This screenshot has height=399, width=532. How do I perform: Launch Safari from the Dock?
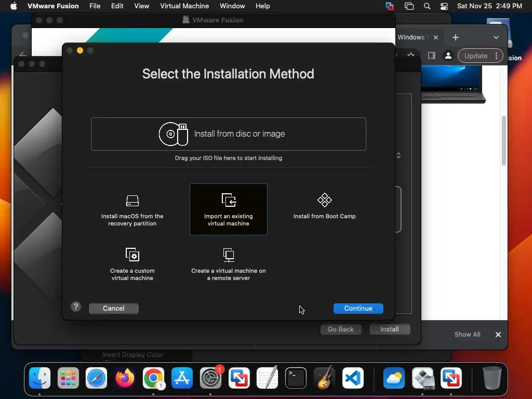point(96,378)
